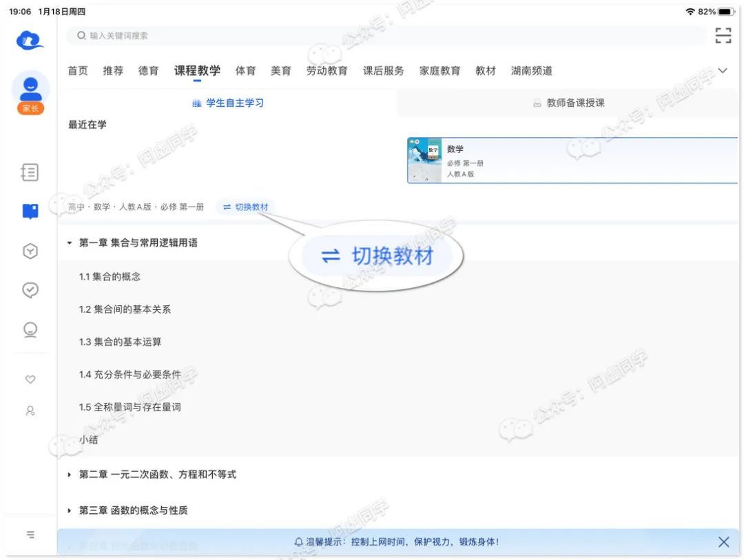Switch to 推荐 tab
This screenshot has width=744, height=560.
point(113,71)
